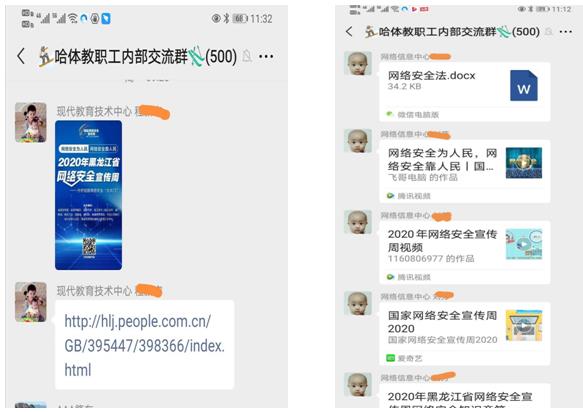
Task: Tap back arrow in left chat header
Action: [21, 57]
